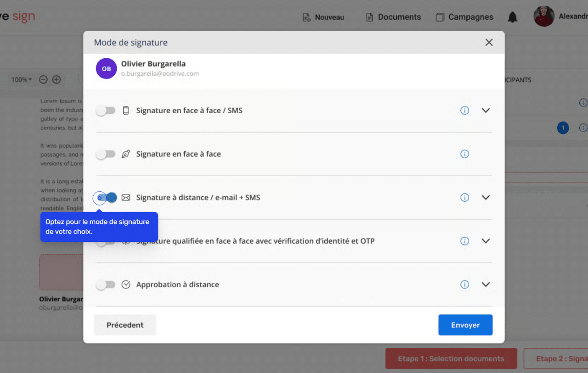Toggle the Signature en face à face switch
Viewport: 588px width, 373px height.
(x=106, y=154)
